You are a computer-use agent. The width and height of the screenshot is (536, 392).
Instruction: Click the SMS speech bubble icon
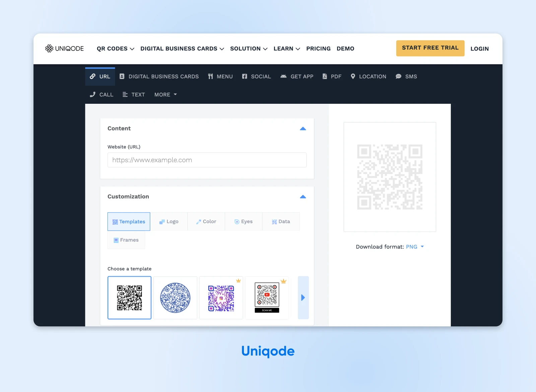pos(398,76)
